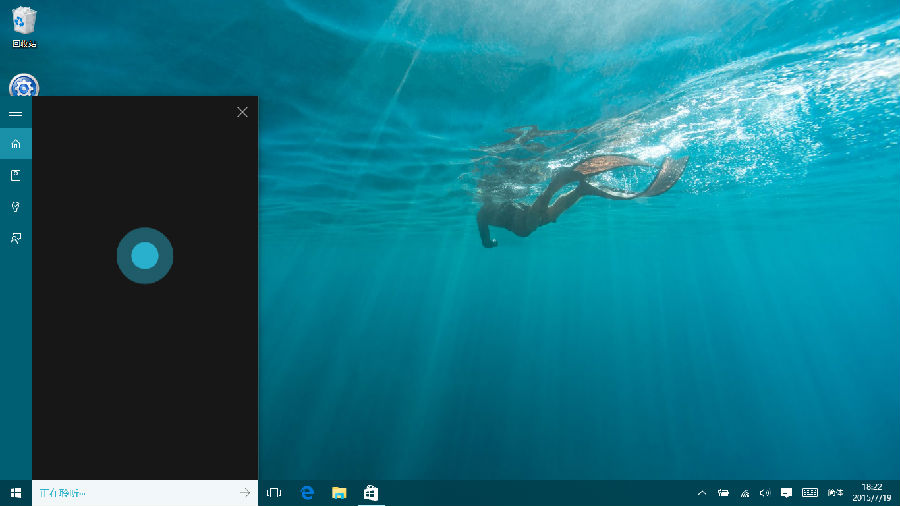Open the Action Center notifications icon
Viewport: 900px width, 506px height.
pyautogui.click(x=786, y=493)
